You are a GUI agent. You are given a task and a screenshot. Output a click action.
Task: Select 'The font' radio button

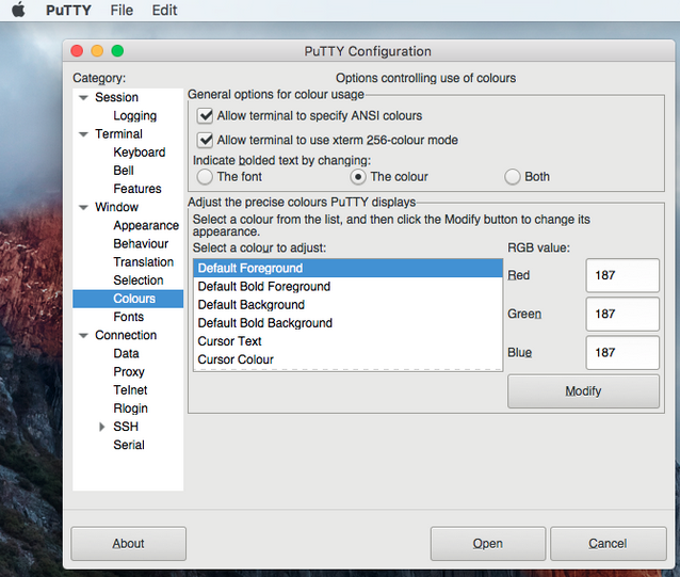click(x=204, y=177)
